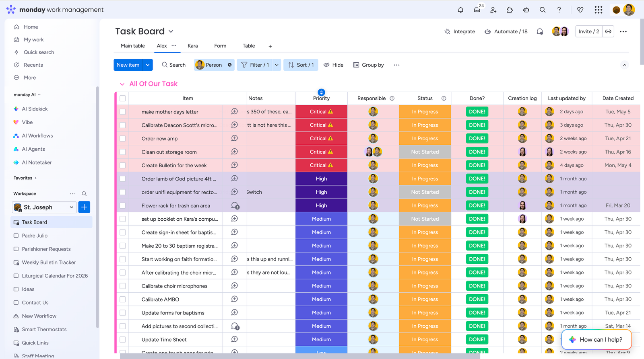This screenshot has height=359, width=644.
Task: Open Alex tab options three dots
Action: [x=174, y=46]
